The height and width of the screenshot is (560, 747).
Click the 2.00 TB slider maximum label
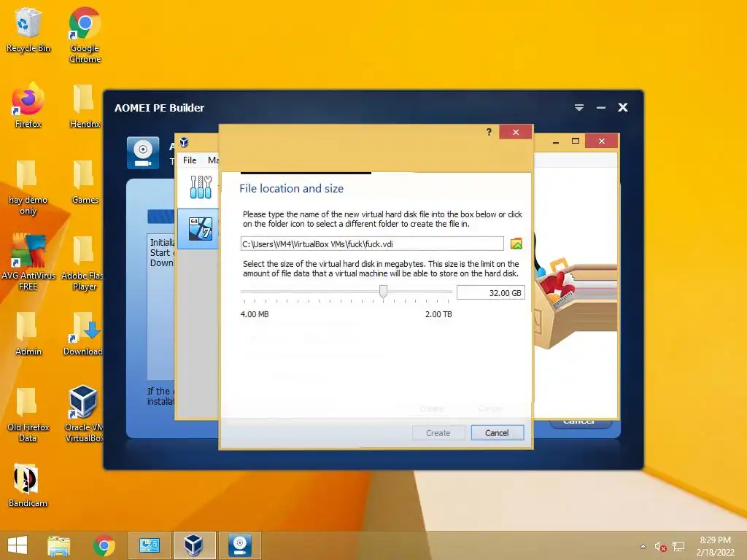coord(438,314)
